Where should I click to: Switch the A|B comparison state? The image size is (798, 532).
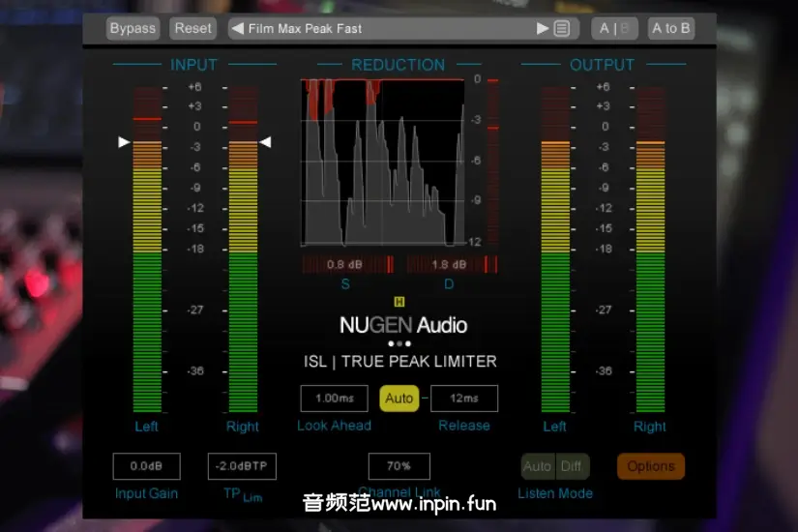[614, 28]
